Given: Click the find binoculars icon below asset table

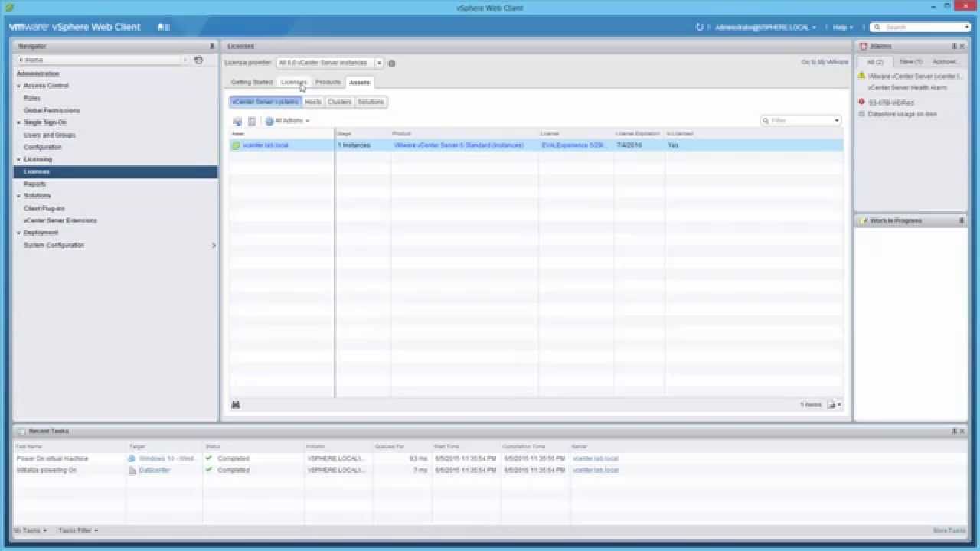Looking at the screenshot, I should (236, 404).
